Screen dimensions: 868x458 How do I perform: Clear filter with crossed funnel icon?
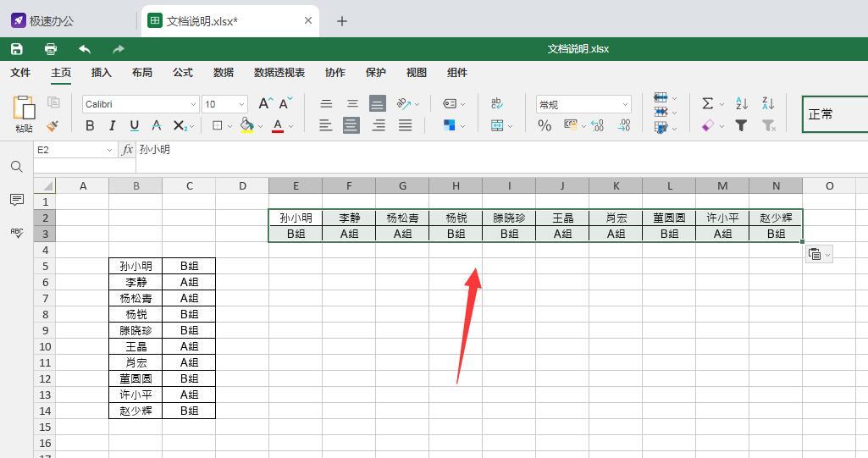coord(768,126)
